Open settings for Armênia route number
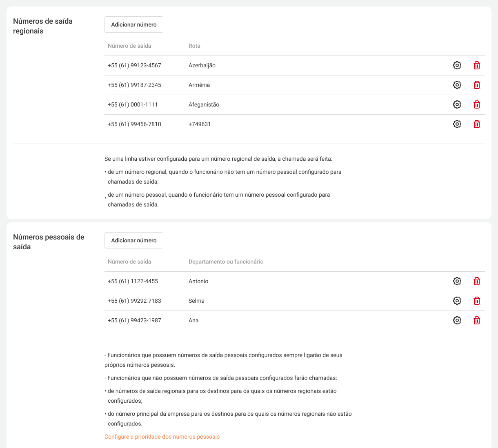 pos(457,85)
